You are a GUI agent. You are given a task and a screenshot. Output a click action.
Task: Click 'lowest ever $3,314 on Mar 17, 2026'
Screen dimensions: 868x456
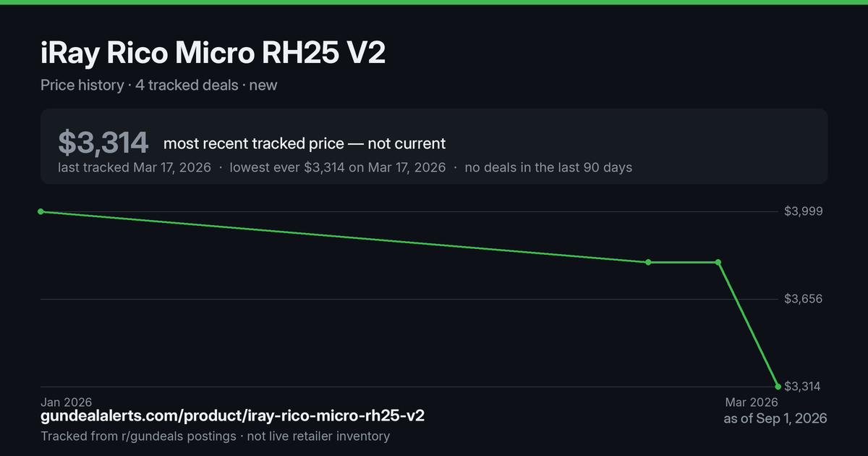pos(338,167)
